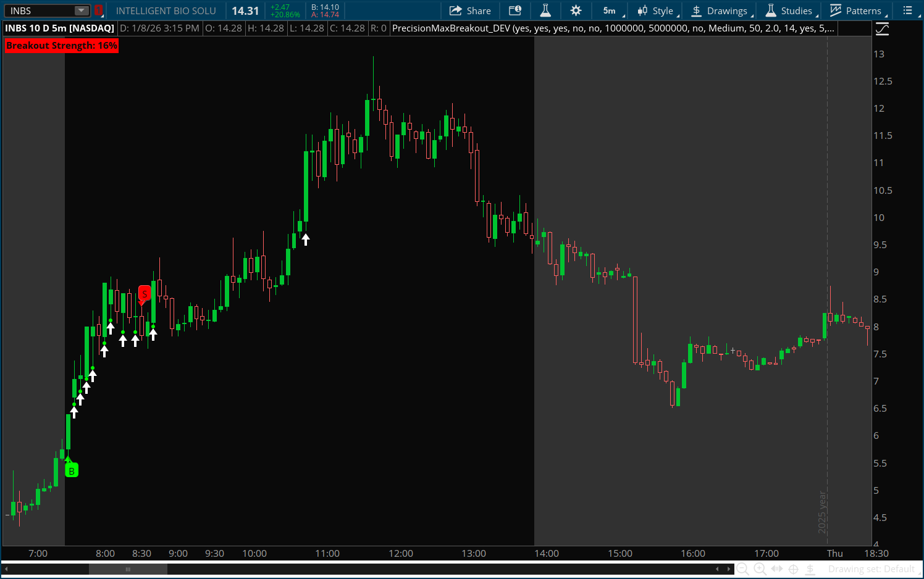Toggle the crosshair pointer icon
The width and height of the screenshot is (924, 579).
click(x=794, y=569)
